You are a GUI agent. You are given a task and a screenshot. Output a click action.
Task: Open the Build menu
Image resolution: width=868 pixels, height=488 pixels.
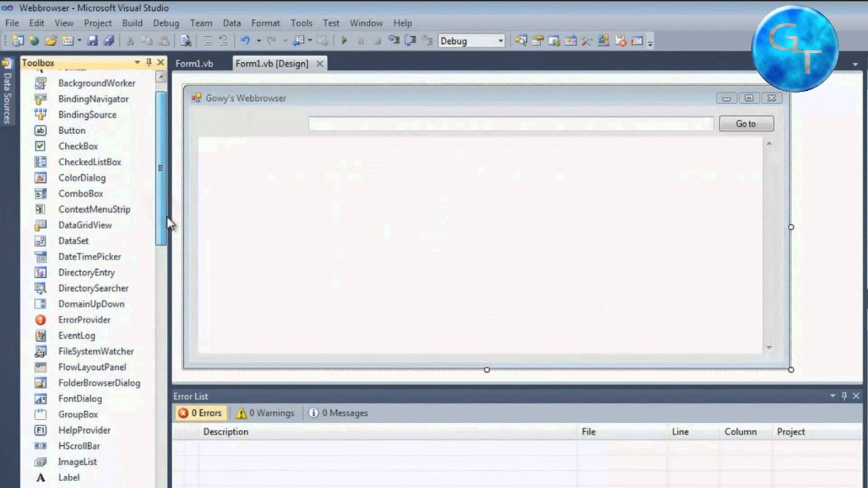point(132,22)
